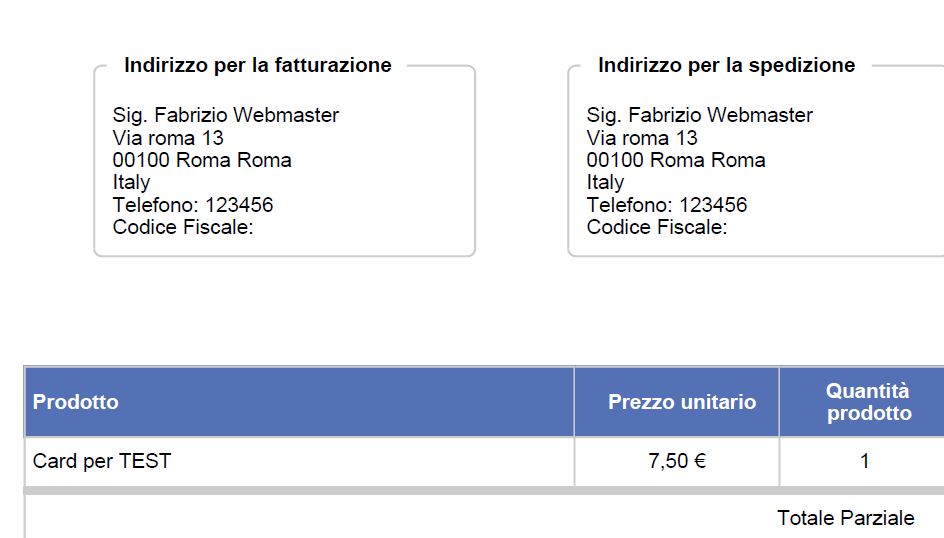Click shipping city line 00100 Roma Roma
Screen dimensions: 944x538
675,160
